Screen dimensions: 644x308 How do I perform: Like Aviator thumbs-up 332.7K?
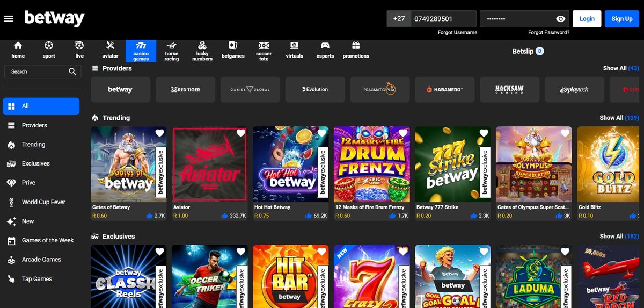coord(224,216)
